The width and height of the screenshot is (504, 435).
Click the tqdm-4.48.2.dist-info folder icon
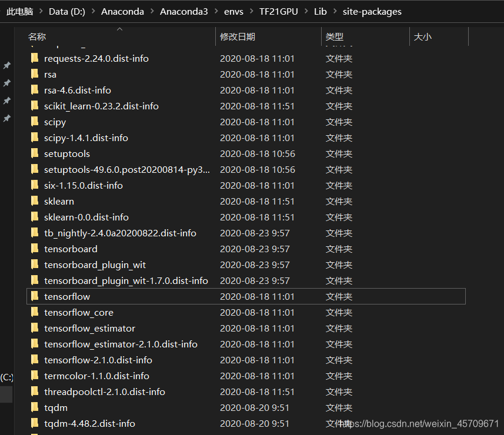tap(34, 423)
